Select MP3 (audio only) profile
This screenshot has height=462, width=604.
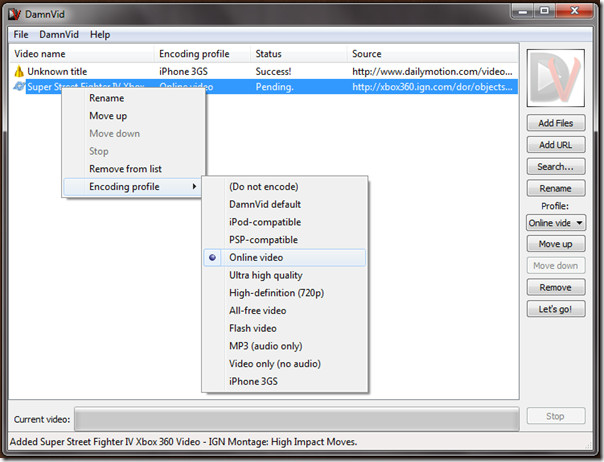[284, 346]
